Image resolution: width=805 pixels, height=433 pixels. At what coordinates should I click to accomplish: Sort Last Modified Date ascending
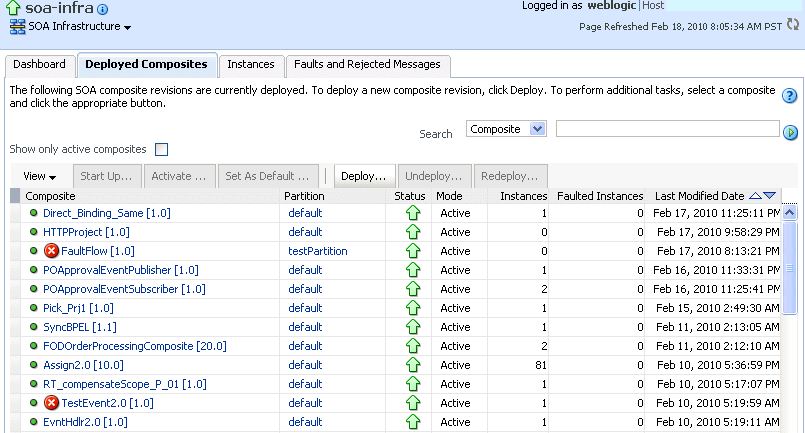click(755, 196)
